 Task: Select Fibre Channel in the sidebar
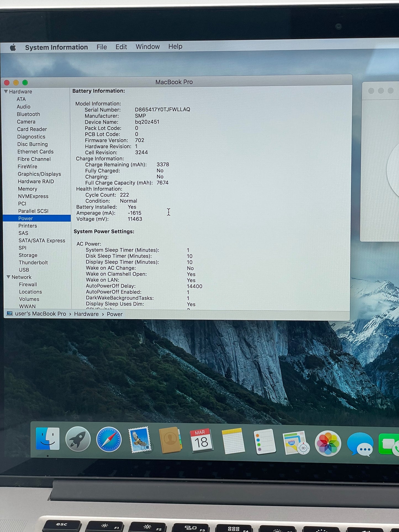click(x=34, y=159)
